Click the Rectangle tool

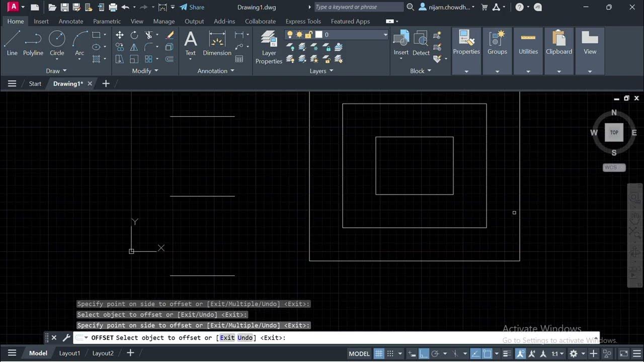point(96,35)
